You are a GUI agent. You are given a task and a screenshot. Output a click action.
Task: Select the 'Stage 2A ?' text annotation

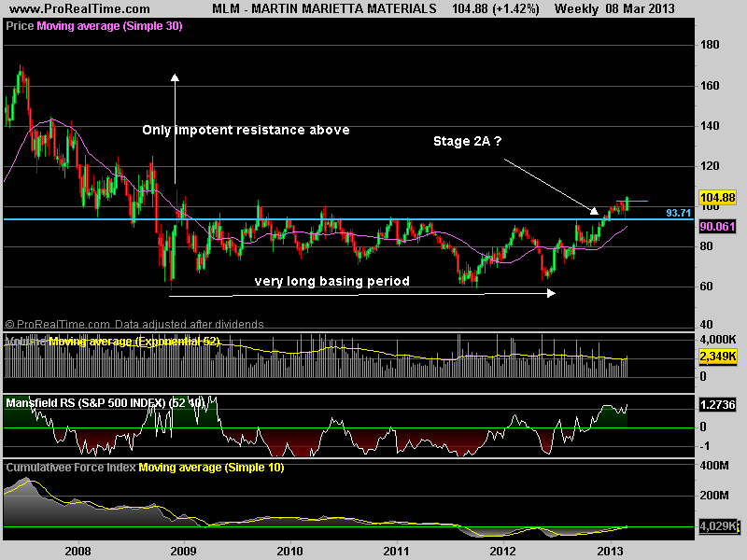pyautogui.click(x=468, y=141)
